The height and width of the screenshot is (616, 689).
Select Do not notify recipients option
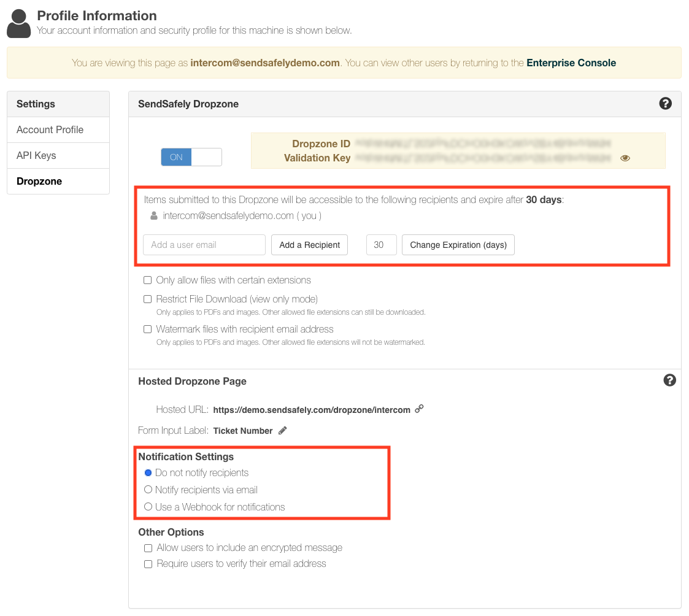click(148, 472)
